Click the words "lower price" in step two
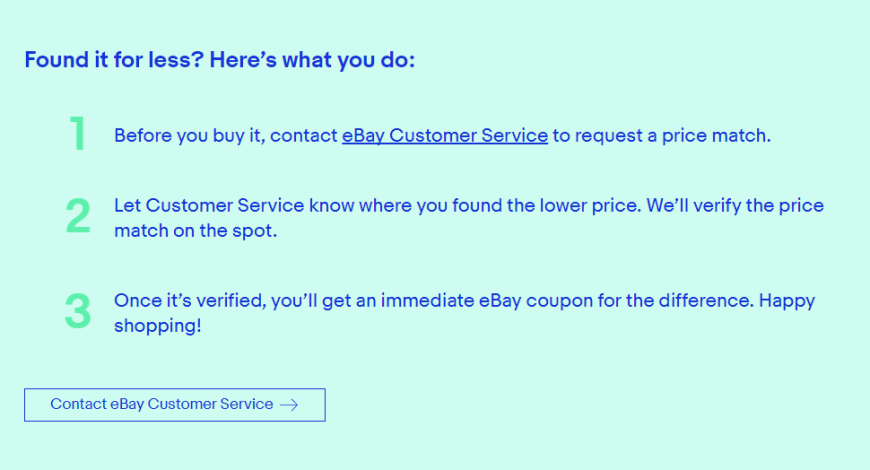This screenshot has height=470, width=870. point(590,206)
